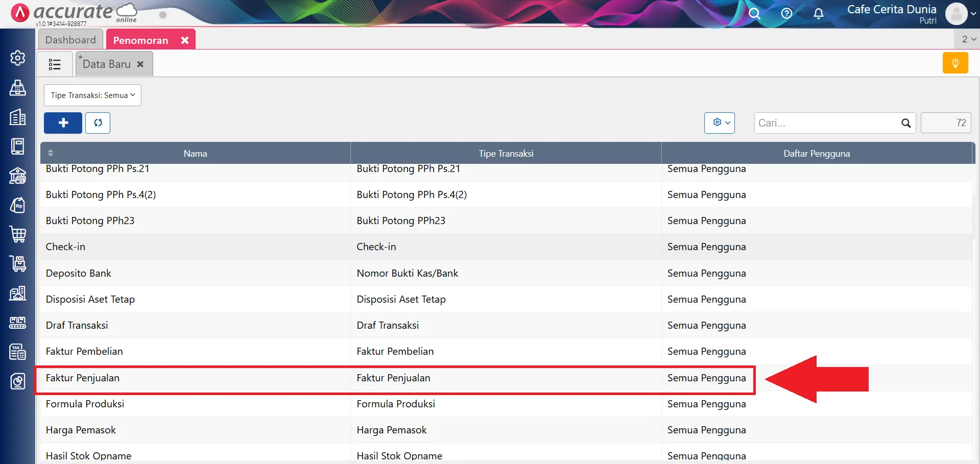Expand Tipe Transaksi filter dropdown
Image resolution: width=980 pixels, height=464 pixels.
click(x=92, y=95)
